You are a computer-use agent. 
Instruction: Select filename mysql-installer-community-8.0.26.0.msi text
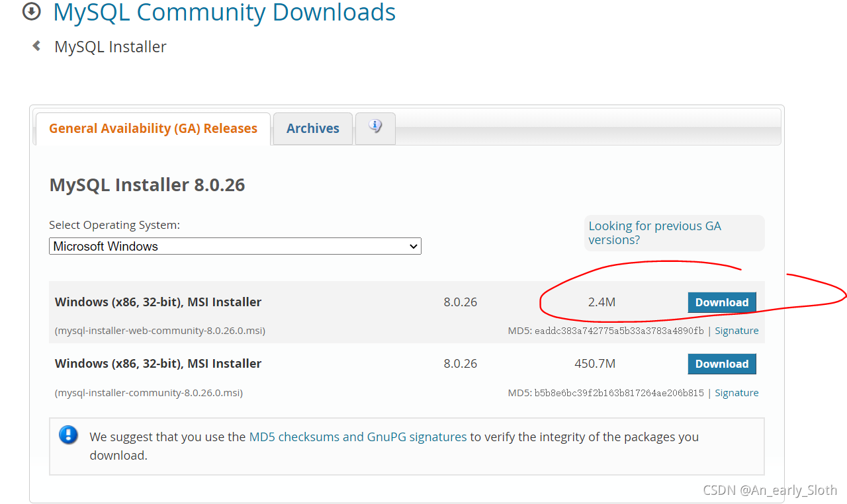pos(149,393)
